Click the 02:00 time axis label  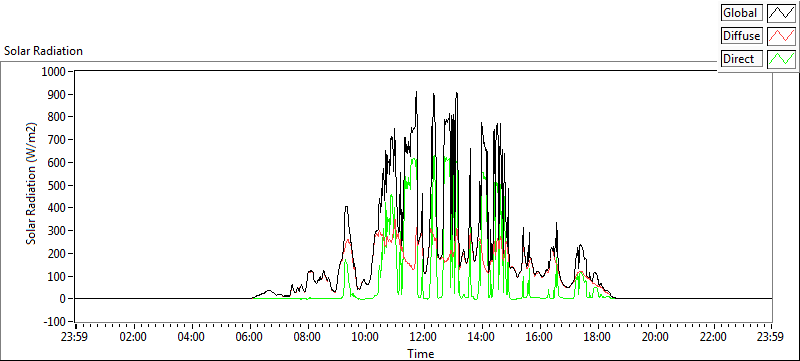(x=134, y=337)
